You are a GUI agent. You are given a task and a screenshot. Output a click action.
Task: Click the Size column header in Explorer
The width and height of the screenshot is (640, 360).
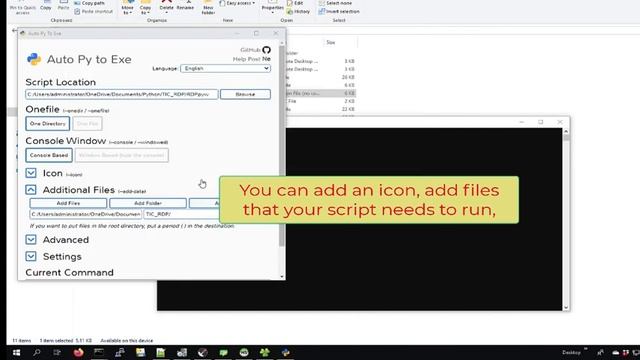click(331, 42)
